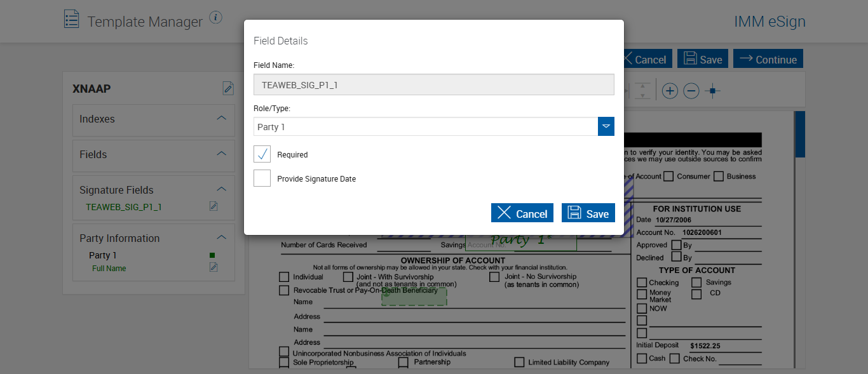Collapse the Party Information section
The width and height of the screenshot is (868, 374).
[x=221, y=237]
